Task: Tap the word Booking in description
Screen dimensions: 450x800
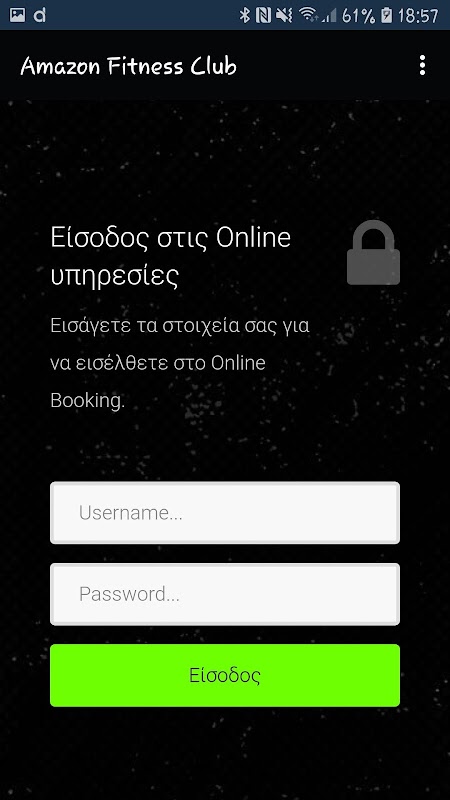Action: pyautogui.click(x=87, y=401)
